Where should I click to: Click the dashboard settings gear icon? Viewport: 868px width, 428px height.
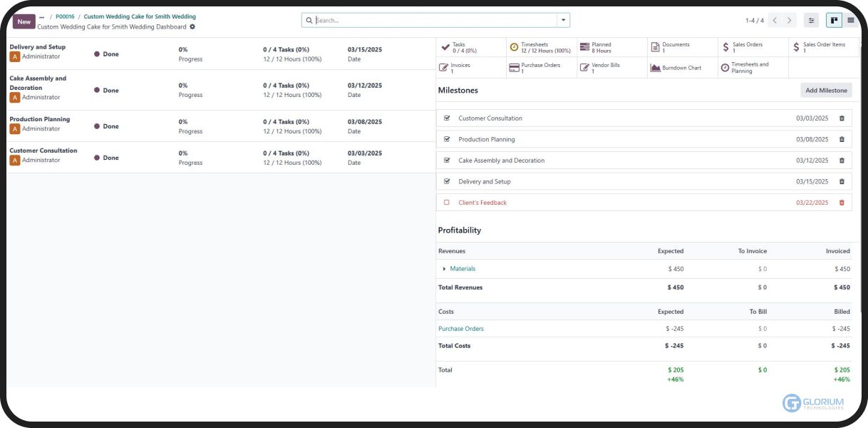point(192,27)
